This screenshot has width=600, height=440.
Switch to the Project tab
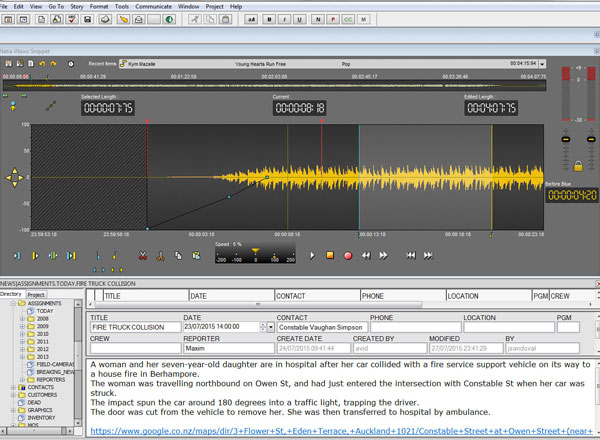(36, 294)
